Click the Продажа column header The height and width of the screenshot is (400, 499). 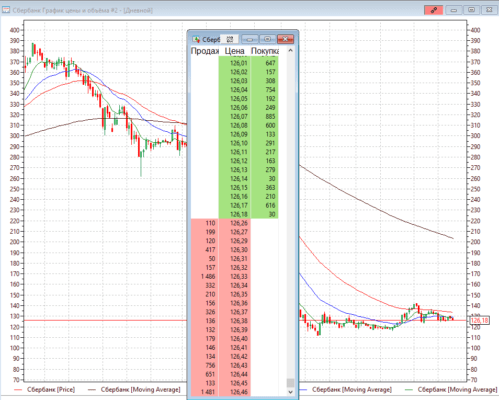pos(205,51)
